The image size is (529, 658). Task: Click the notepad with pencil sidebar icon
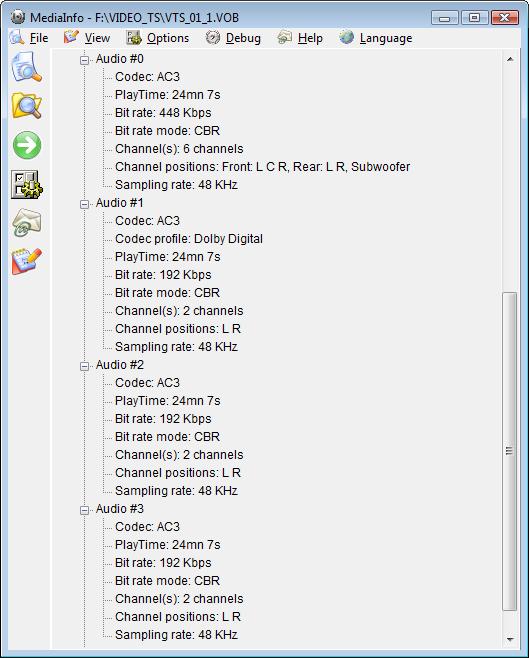point(26,261)
